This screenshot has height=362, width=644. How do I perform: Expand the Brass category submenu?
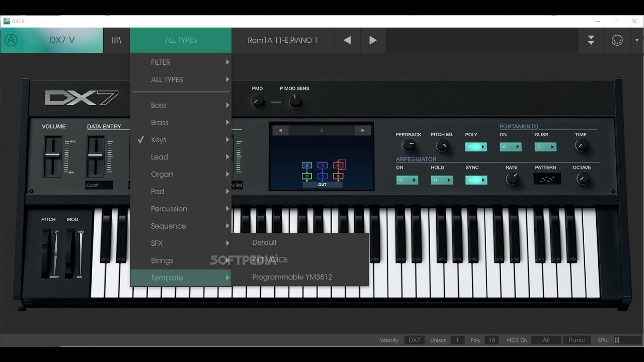181,122
